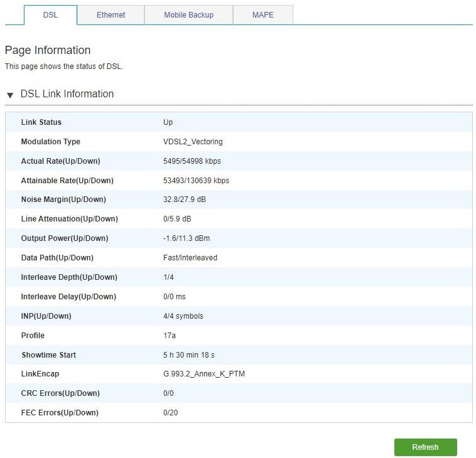Select the 0/5.9 dB value
Screen dimensions: 476x458
pos(177,219)
